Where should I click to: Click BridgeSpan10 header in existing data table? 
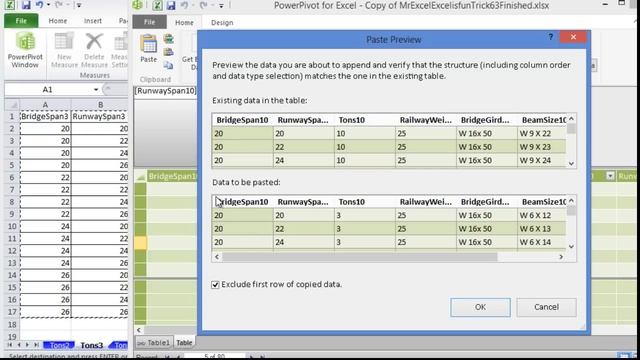click(x=242, y=120)
